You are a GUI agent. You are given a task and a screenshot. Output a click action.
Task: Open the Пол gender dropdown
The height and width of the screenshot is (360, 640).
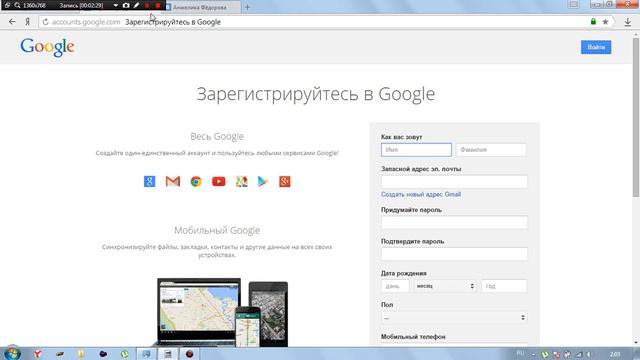454,318
